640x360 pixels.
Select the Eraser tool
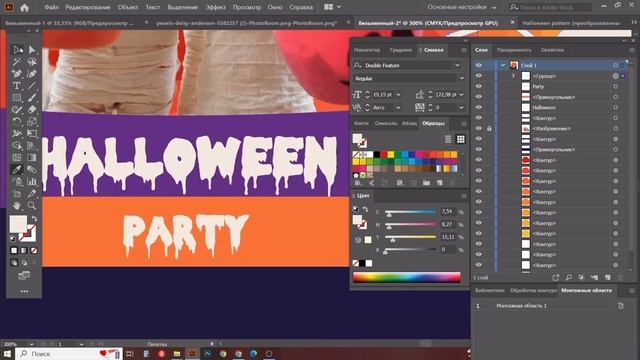tap(32, 109)
